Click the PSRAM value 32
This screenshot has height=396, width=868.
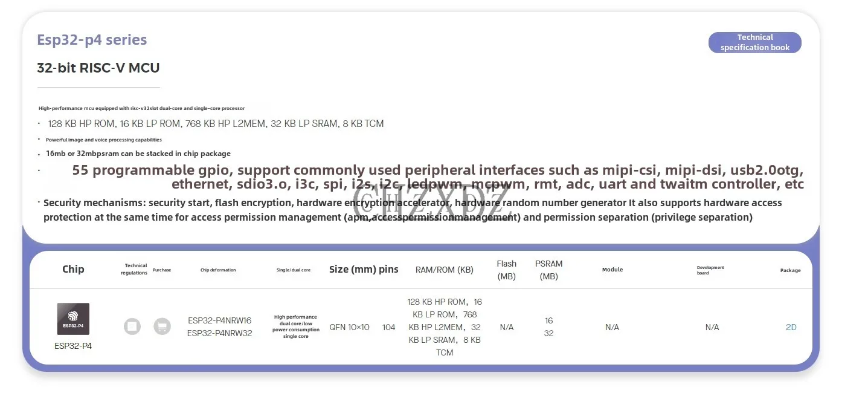click(x=548, y=333)
